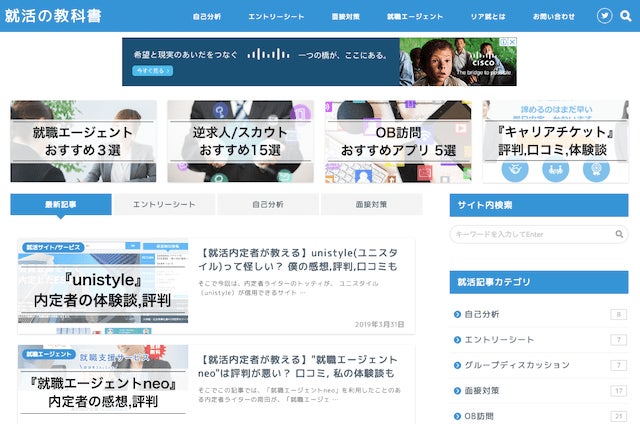Screen dimensions: 640x424
Task: Open the 就職エージェント おすすめ3選 banner
Action: tap(83, 141)
